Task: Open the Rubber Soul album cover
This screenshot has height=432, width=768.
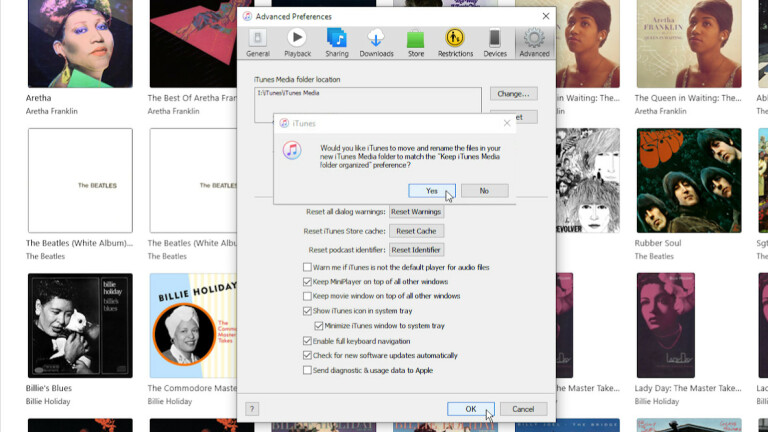Action: pos(689,180)
